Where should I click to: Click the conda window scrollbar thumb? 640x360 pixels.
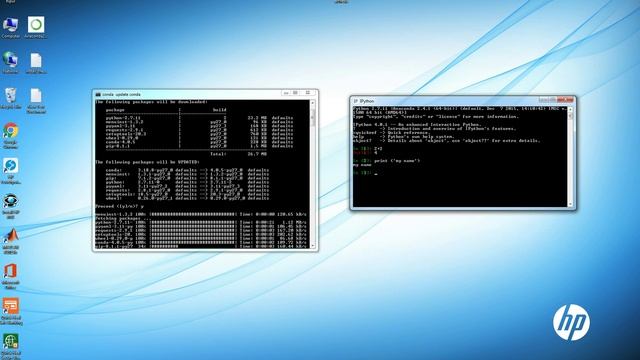point(313,117)
